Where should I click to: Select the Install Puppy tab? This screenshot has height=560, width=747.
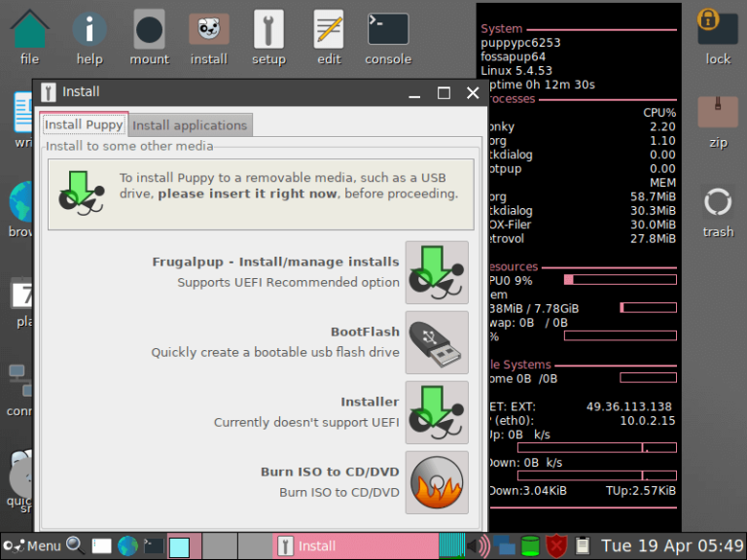(x=84, y=125)
